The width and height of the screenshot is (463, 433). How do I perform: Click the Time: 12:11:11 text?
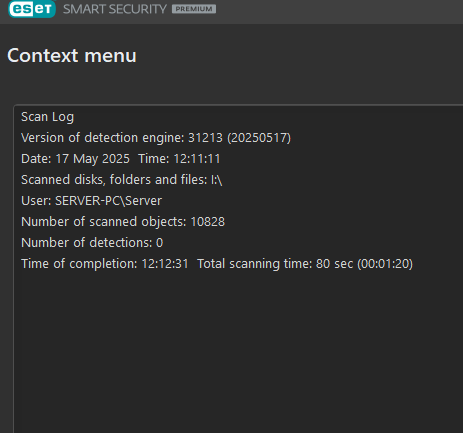click(x=179, y=159)
